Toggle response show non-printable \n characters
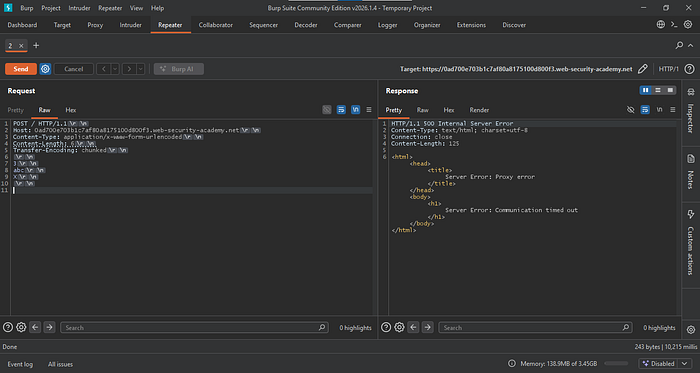The image size is (700, 373). 659,109
